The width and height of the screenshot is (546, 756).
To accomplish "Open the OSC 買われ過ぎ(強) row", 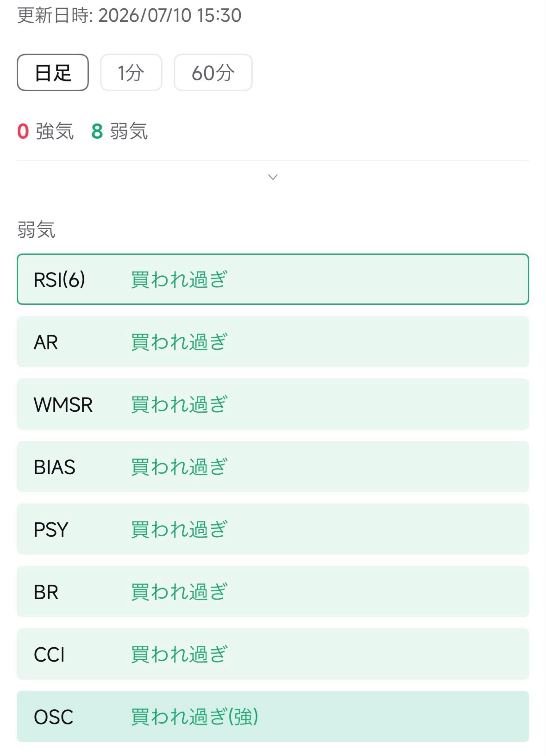I will pos(273,716).
